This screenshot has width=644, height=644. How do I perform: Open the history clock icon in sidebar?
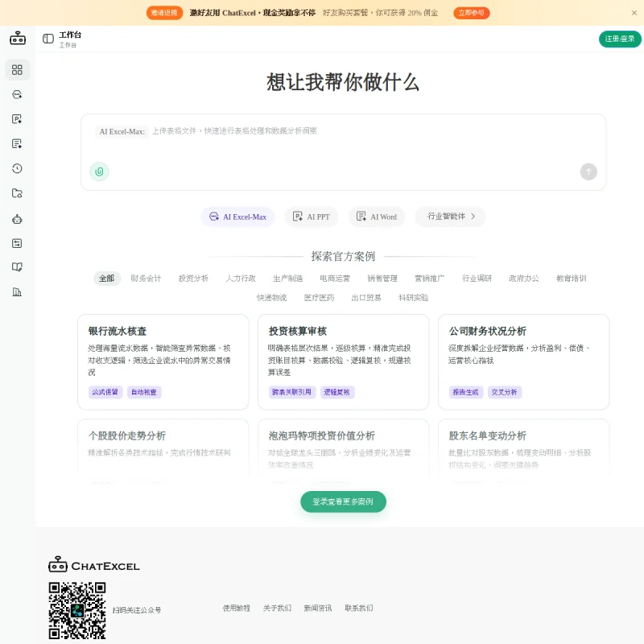(17, 168)
